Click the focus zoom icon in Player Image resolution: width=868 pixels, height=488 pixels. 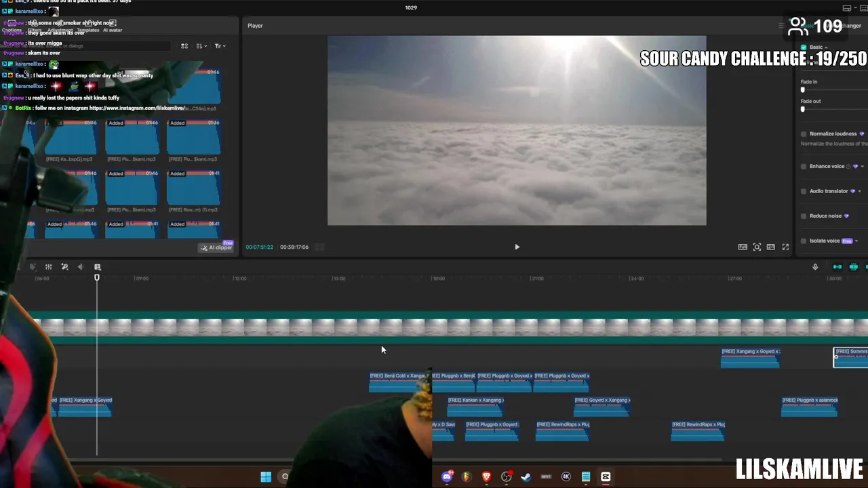[x=757, y=247]
